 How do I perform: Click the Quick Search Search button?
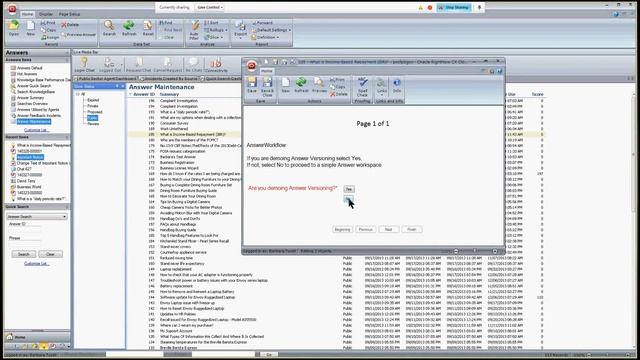tap(24, 254)
